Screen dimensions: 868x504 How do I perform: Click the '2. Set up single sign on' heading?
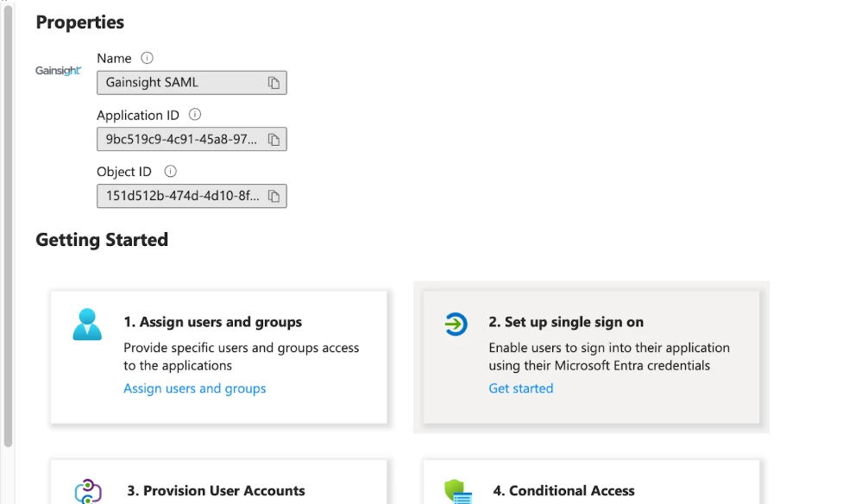coord(566,322)
